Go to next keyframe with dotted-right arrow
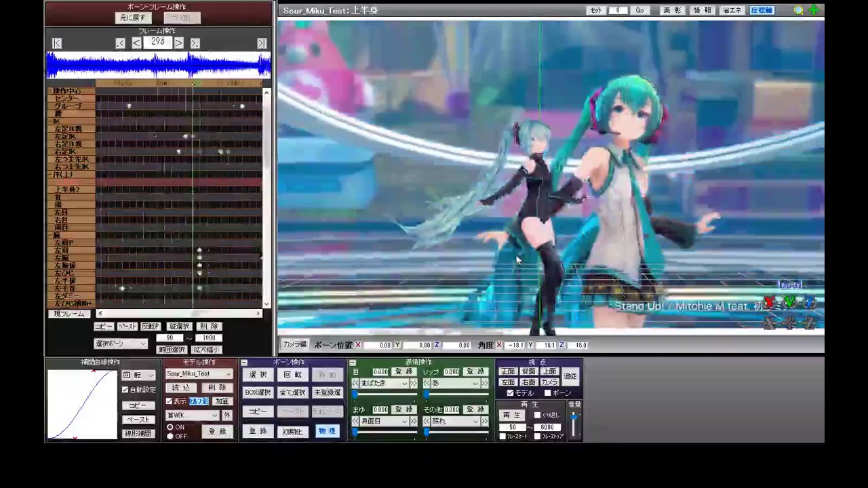Screen dimensions: 868x488 [195, 43]
